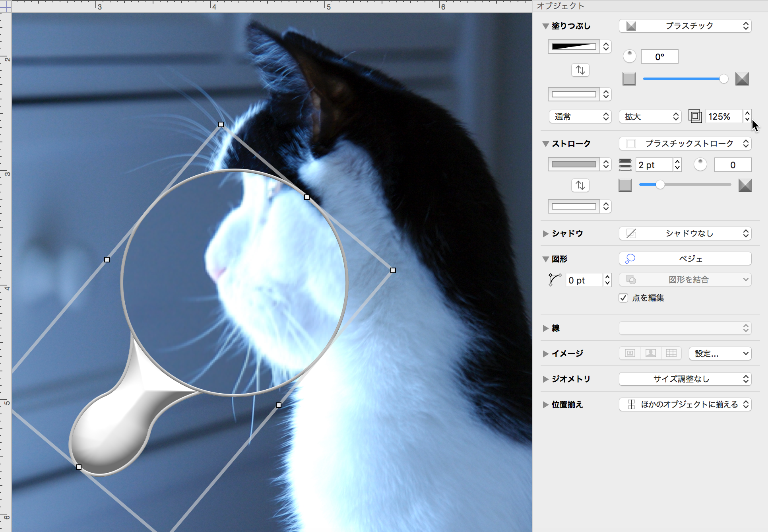Expand the ジオメトリ section
768x532 pixels.
[x=545, y=379]
